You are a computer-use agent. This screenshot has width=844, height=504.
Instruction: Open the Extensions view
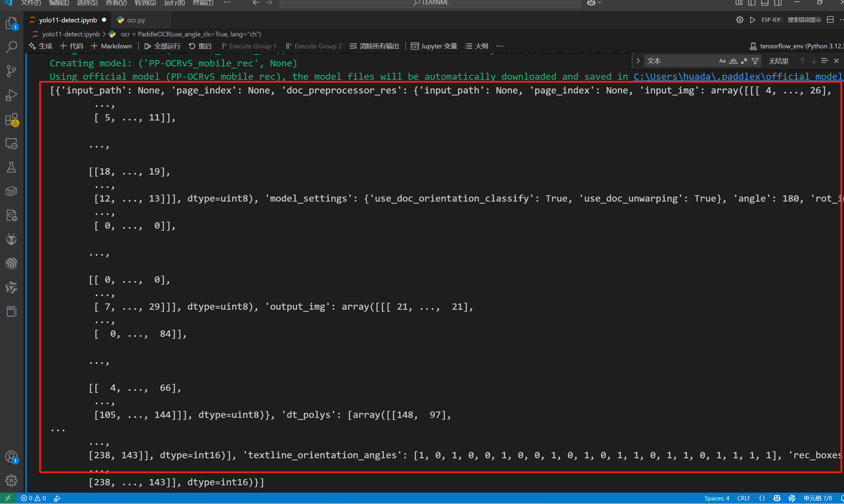[x=11, y=119]
